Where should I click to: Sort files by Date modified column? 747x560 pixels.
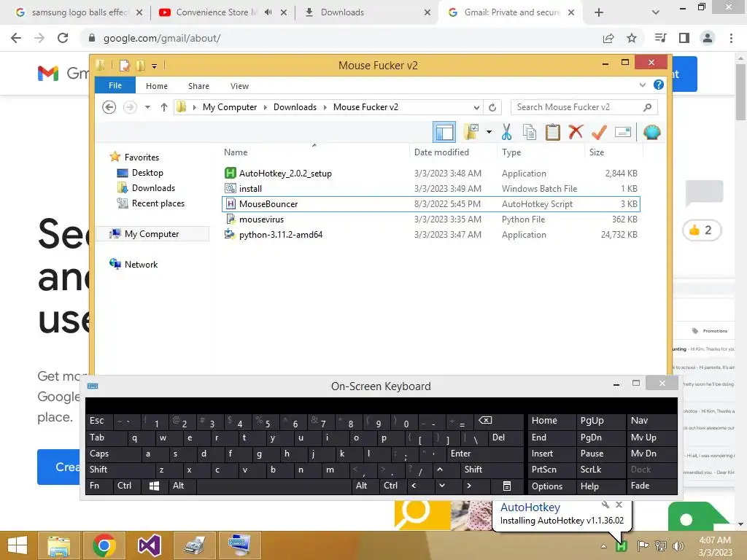[x=453, y=152]
